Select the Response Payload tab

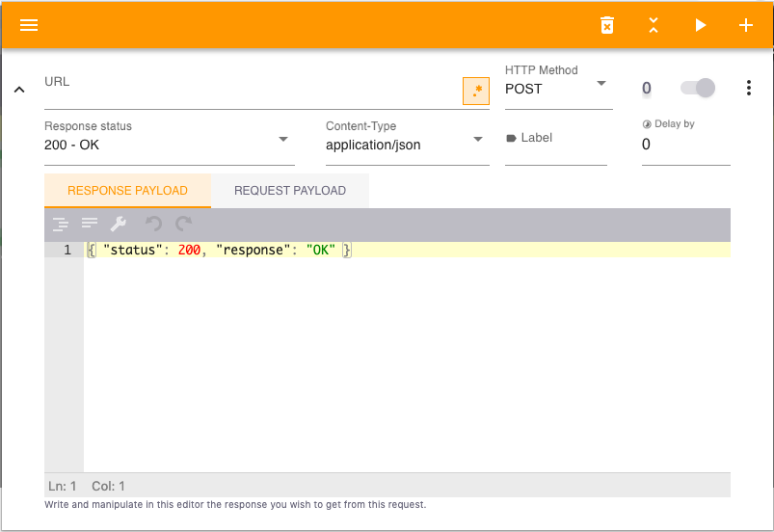coord(127,191)
